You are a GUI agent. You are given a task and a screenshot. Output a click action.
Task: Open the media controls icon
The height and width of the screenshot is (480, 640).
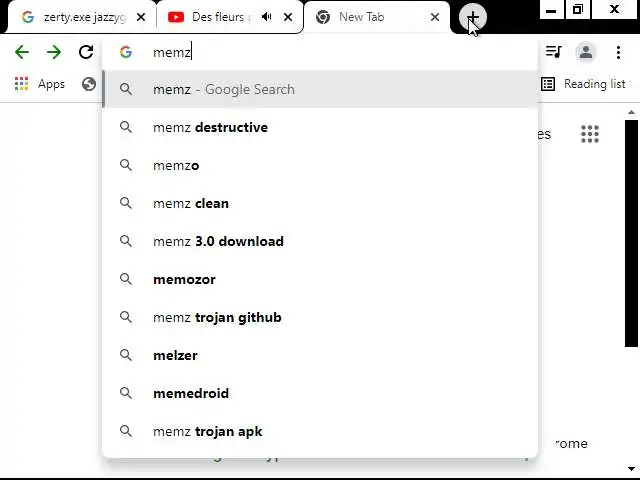(553, 52)
